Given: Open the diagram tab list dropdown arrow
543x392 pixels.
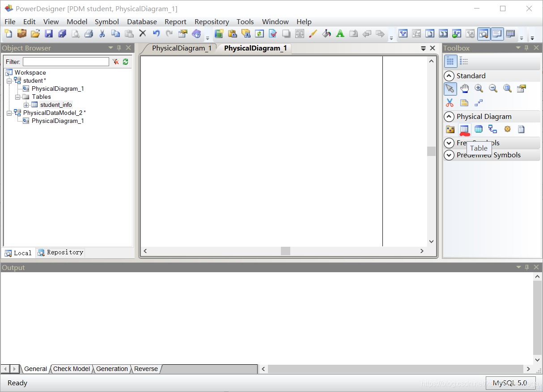Looking at the screenshot, I should click(x=424, y=48).
